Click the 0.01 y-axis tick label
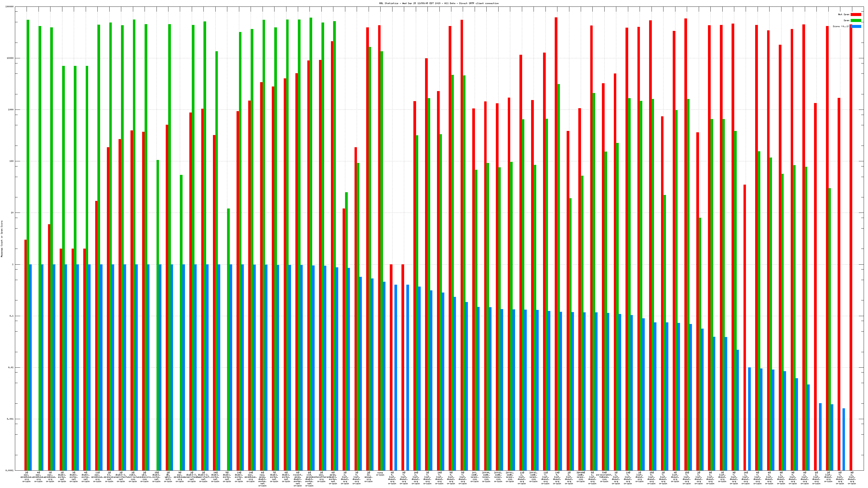 coord(11,368)
